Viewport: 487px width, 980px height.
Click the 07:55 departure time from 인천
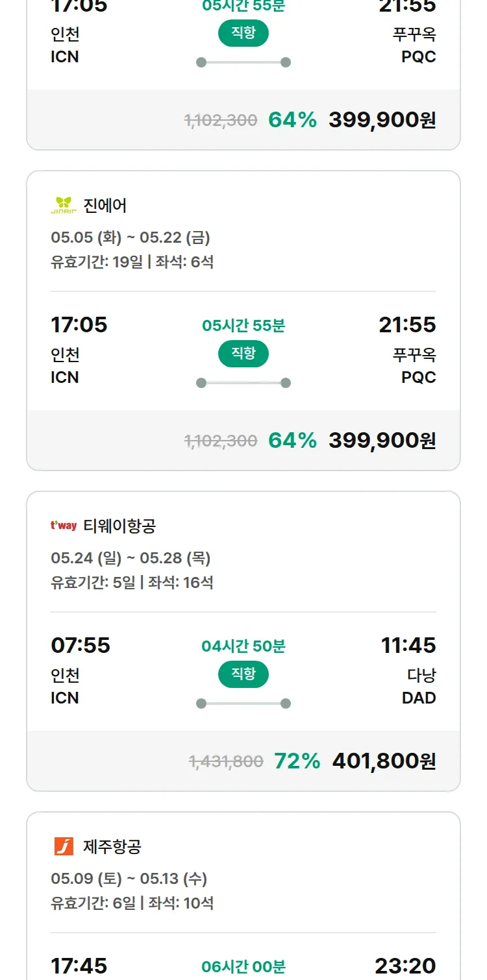click(81, 645)
